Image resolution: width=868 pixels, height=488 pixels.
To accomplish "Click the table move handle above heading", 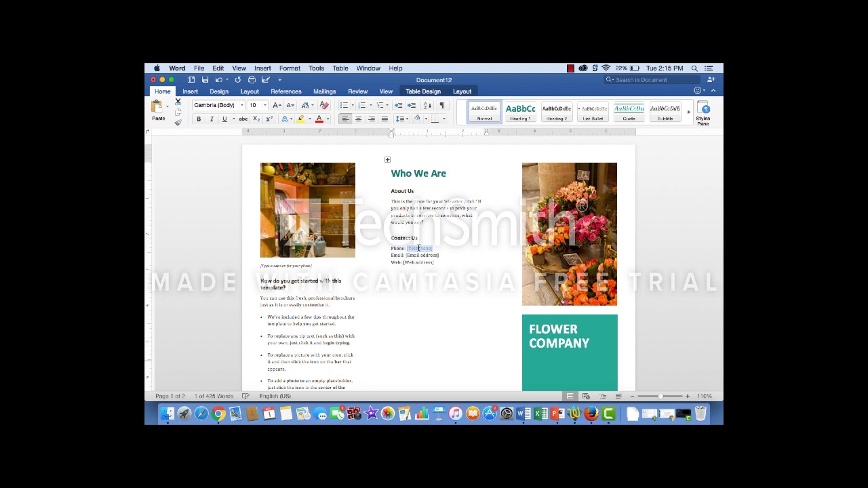I will 387,160.
